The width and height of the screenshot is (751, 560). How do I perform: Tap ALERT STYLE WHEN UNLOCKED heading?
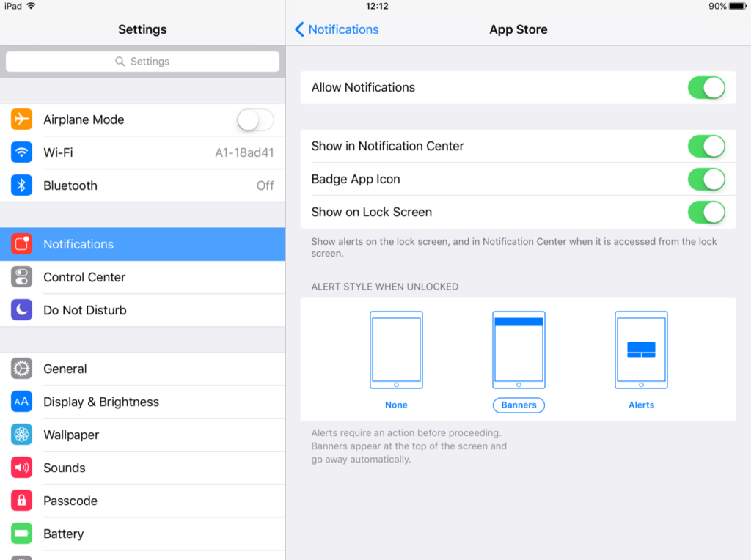click(x=384, y=287)
